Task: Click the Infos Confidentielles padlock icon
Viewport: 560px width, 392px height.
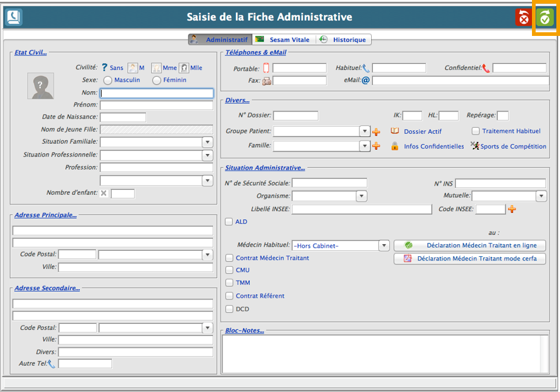Action: click(395, 146)
